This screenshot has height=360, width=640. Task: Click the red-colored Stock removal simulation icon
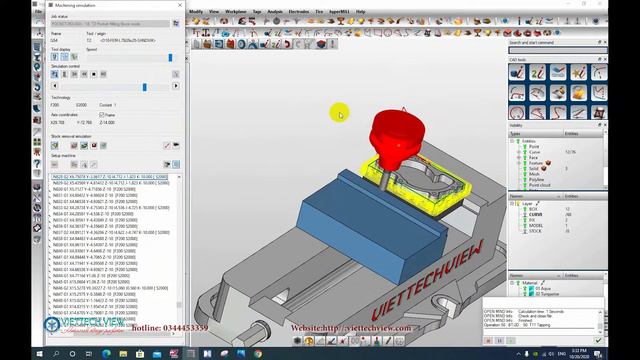click(x=93, y=145)
